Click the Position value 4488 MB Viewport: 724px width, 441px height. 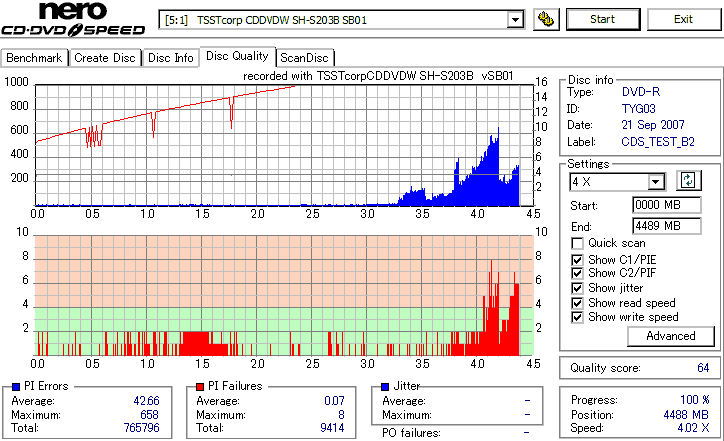point(686,415)
